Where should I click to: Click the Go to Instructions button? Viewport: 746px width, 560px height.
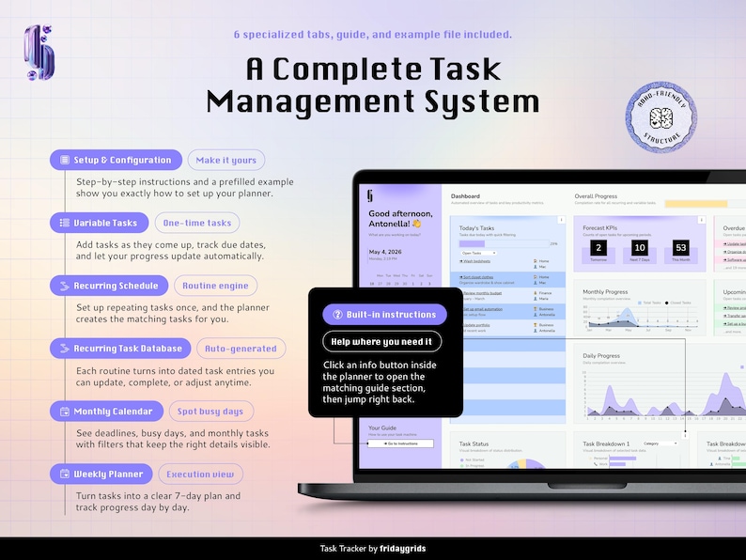click(x=400, y=443)
